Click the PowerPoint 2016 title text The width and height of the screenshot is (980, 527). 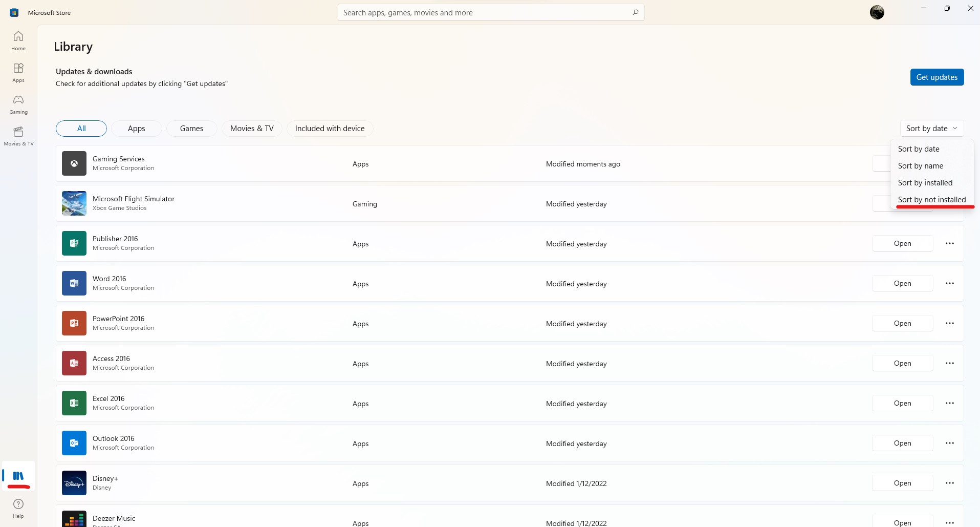(118, 319)
